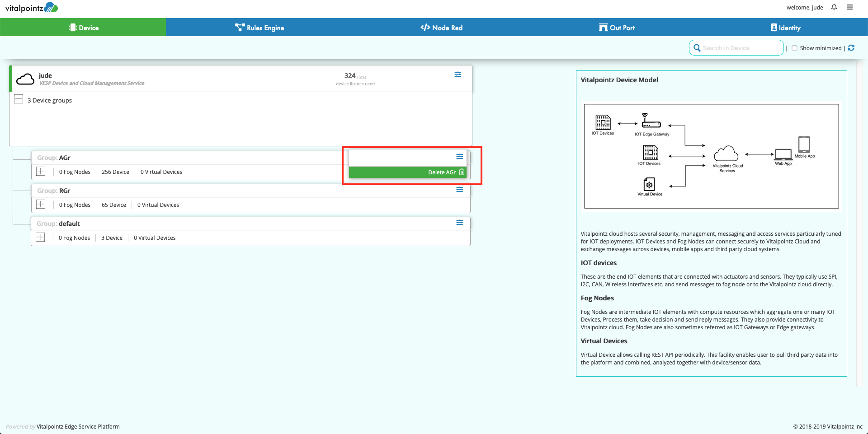Open settings icon for group default
The width and height of the screenshot is (868, 434).
pyautogui.click(x=460, y=223)
